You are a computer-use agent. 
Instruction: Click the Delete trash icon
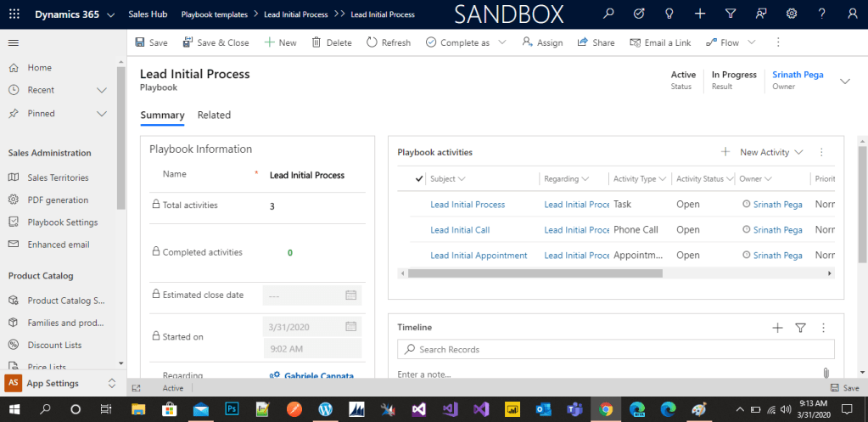316,42
